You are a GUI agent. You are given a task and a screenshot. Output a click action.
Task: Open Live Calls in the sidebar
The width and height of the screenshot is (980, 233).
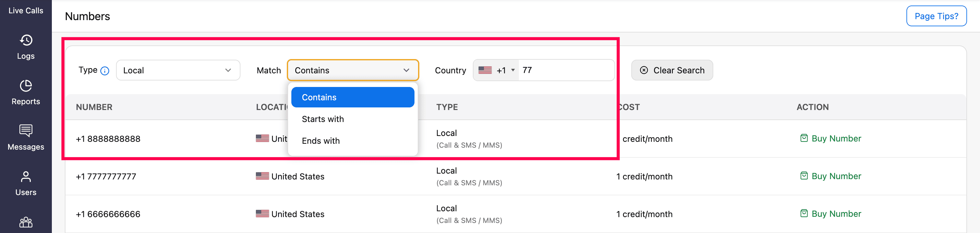26,11
